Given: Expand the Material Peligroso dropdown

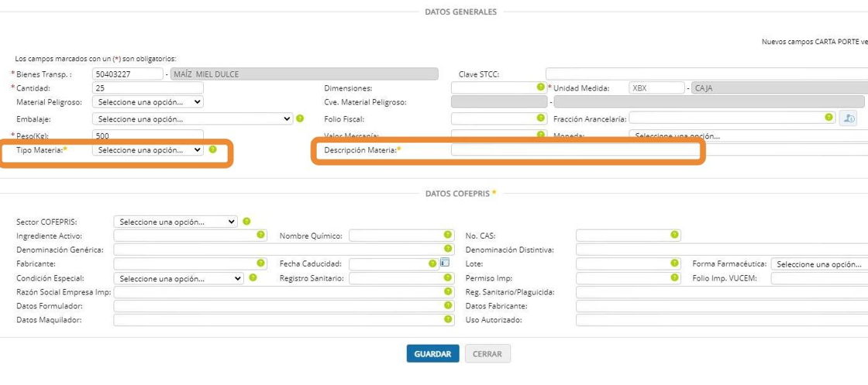Looking at the screenshot, I should click(147, 101).
